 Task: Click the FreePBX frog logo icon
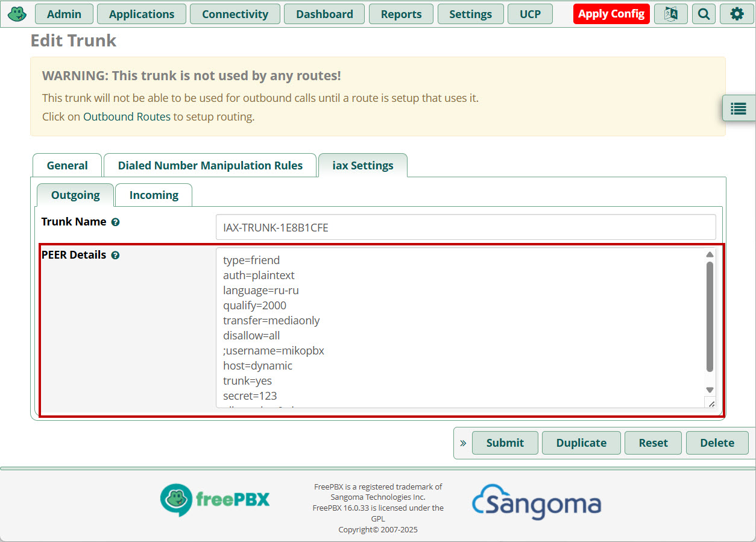[17, 13]
